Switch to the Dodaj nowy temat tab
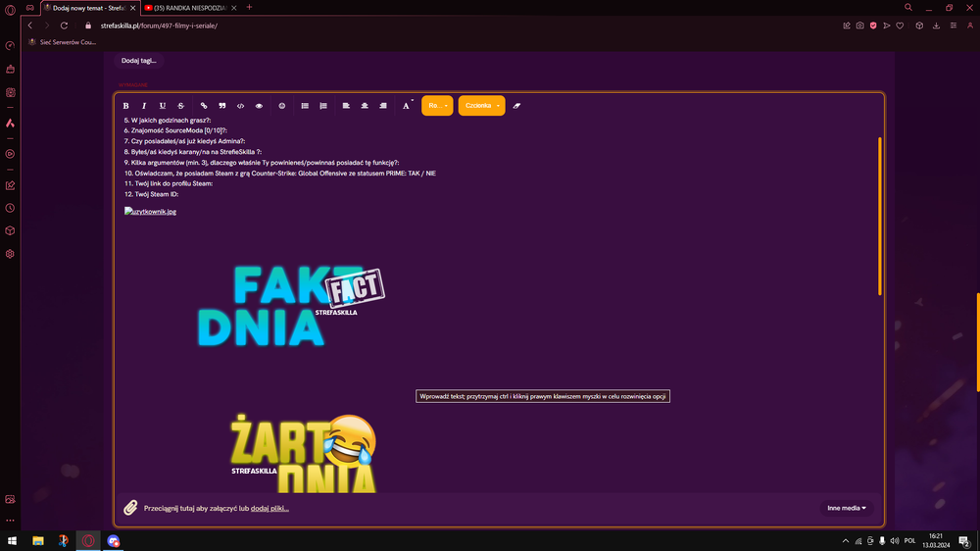 (89, 8)
